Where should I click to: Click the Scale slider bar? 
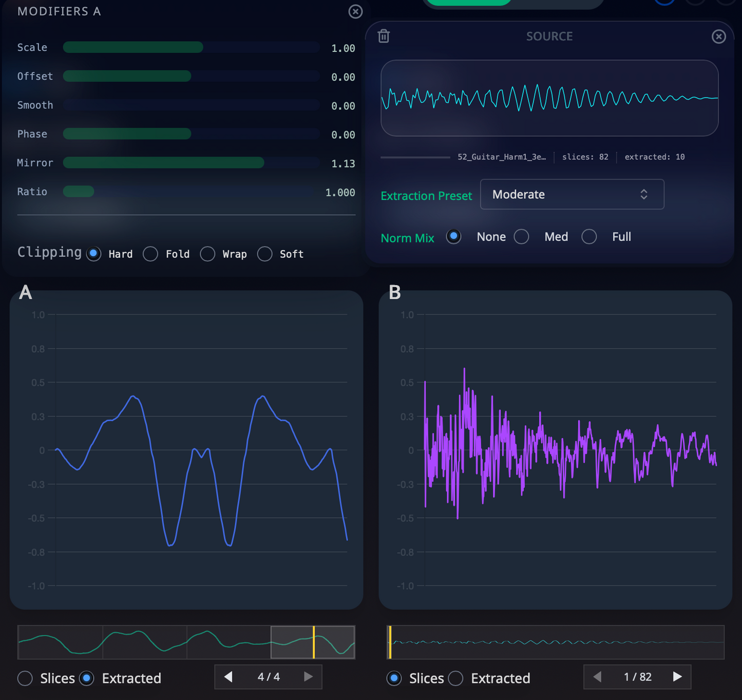[x=191, y=47]
